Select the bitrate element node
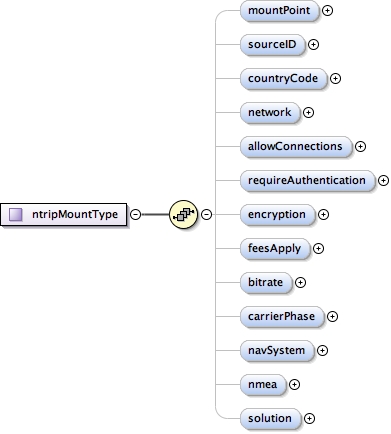The width and height of the screenshot is (391, 434). click(x=266, y=282)
